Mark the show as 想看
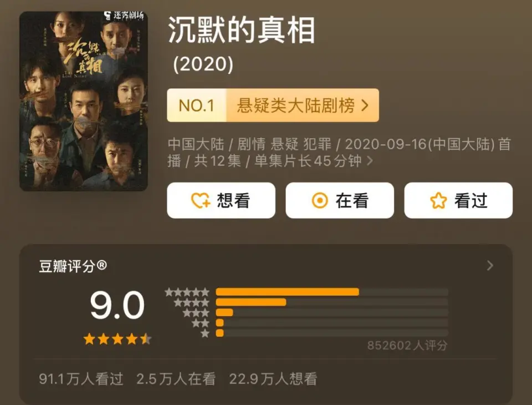532x405 pixels. [x=221, y=200]
